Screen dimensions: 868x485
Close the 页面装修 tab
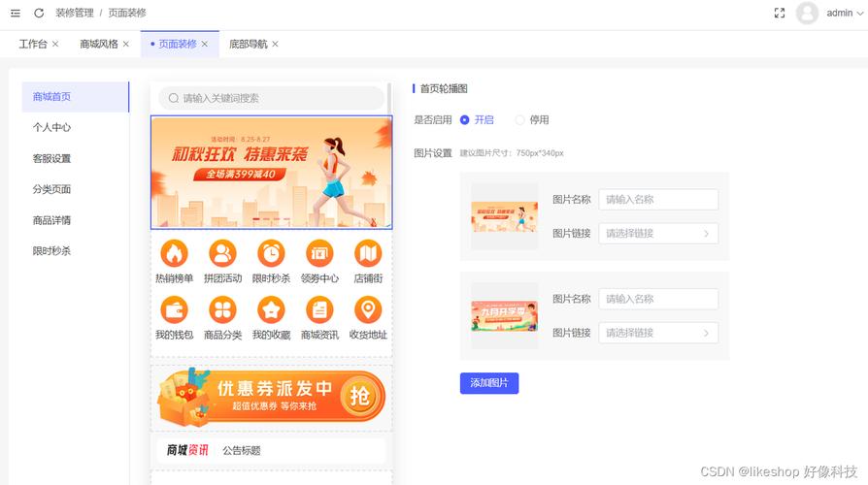click(205, 45)
